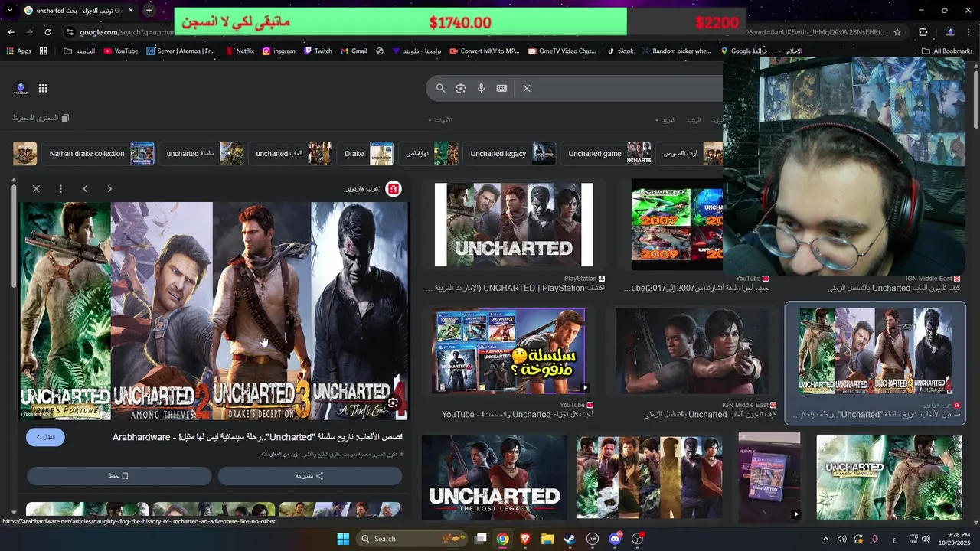Visit the page with the انتقال button
980x551 pixels.
tap(45, 437)
